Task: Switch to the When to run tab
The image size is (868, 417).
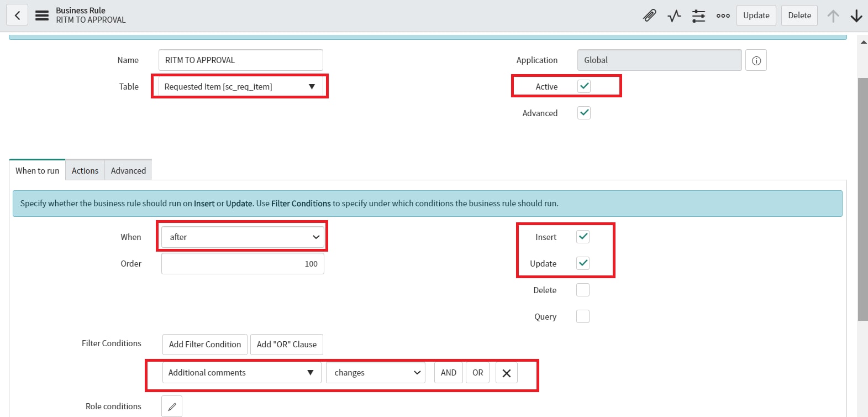Action: [x=37, y=170]
